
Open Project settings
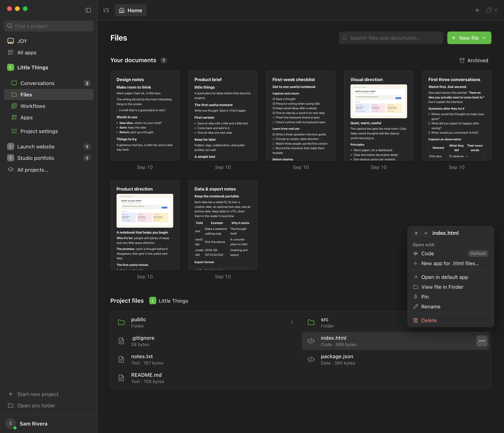(x=49, y=131)
